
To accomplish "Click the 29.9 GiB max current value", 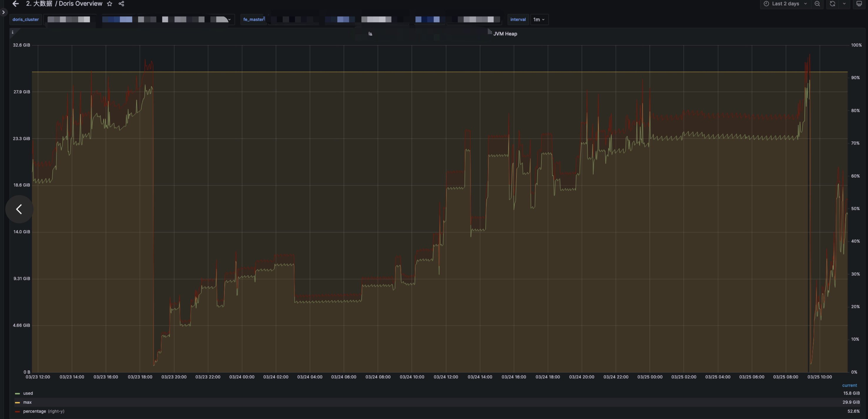I will coord(851,403).
